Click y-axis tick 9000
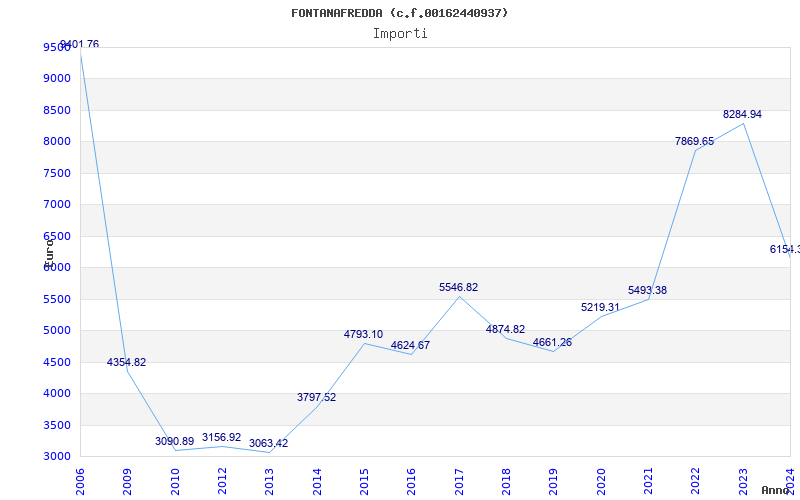800x500 pixels. [57, 79]
